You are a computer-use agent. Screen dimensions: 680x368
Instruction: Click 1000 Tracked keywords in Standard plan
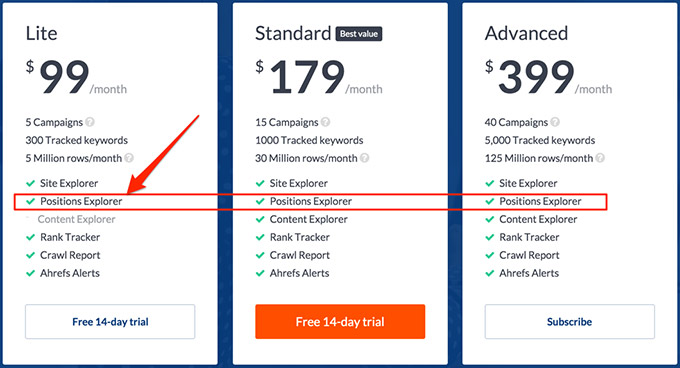pos(309,140)
